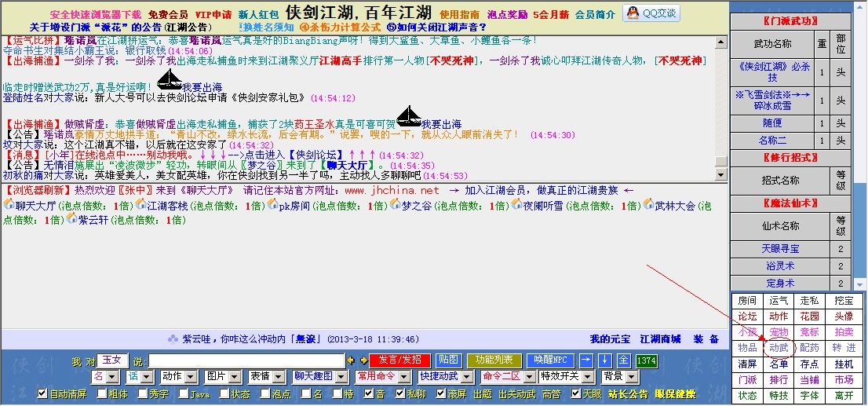
Task: Click the QQ penguin icon on QQ交谈
Action: 633,13
